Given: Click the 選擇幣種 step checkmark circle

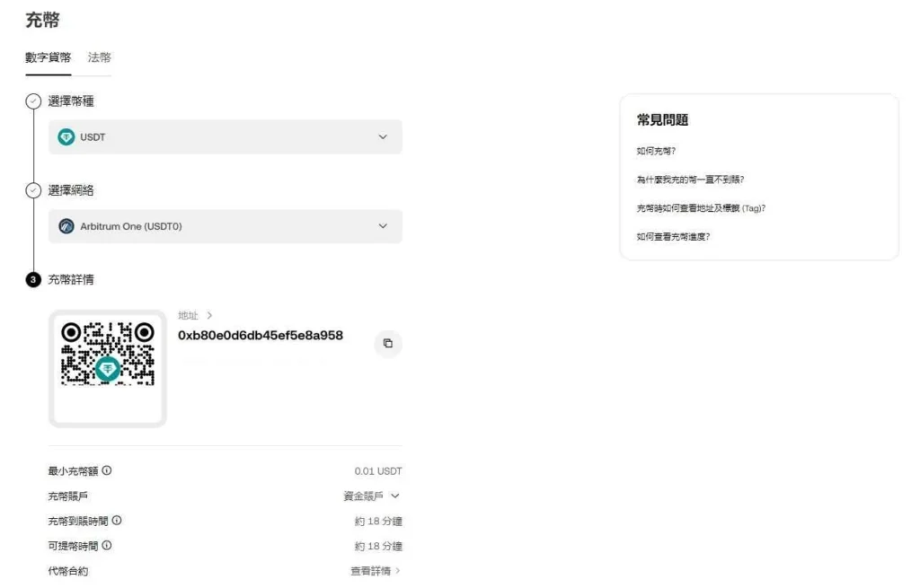Looking at the screenshot, I should tap(33, 101).
